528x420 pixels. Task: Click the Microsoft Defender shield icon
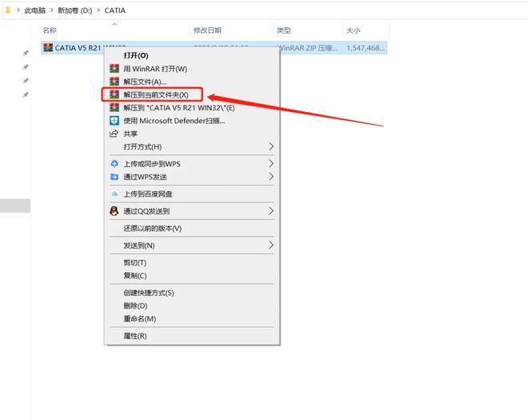tap(114, 121)
